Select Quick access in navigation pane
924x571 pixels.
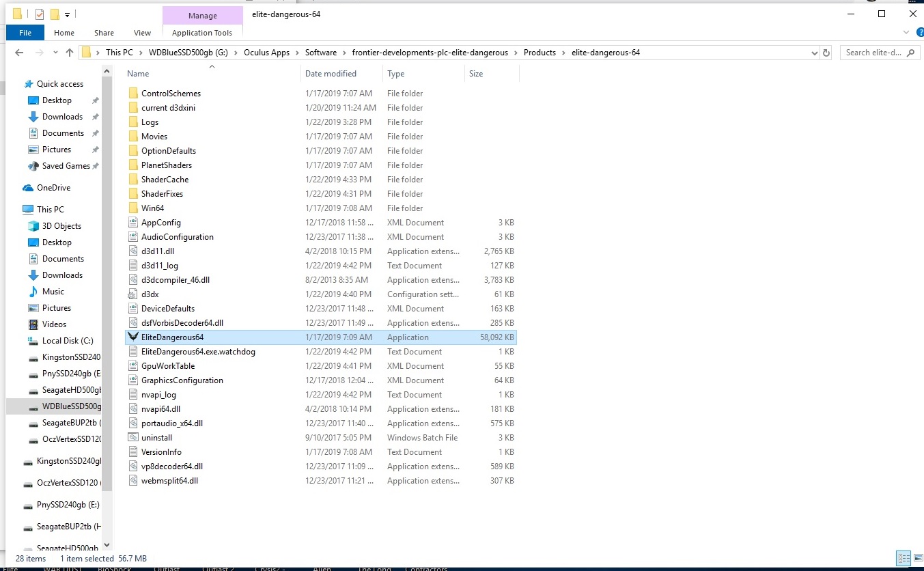(60, 83)
